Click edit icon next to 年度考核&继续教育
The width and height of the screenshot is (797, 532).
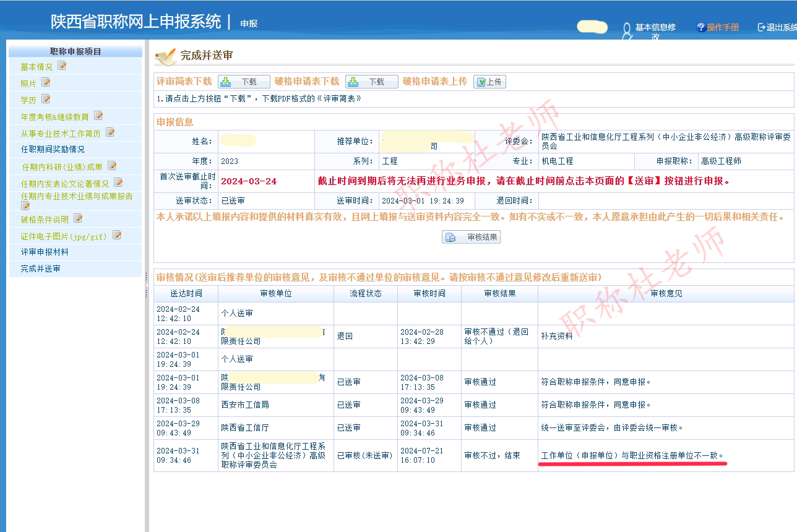98,116
